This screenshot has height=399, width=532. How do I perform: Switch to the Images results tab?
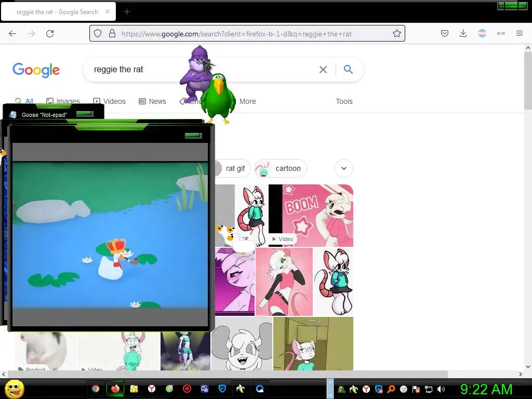tap(63, 100)
